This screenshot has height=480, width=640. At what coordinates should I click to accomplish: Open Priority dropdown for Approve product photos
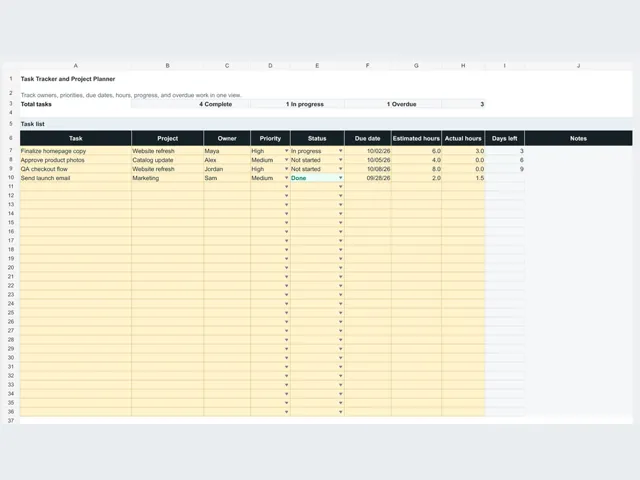pyautogui.click(x=286, y=160)
